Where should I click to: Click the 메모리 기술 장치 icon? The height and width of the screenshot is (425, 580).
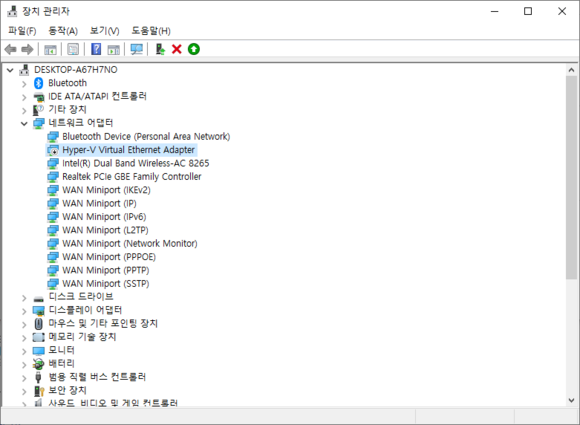(38, 337)
